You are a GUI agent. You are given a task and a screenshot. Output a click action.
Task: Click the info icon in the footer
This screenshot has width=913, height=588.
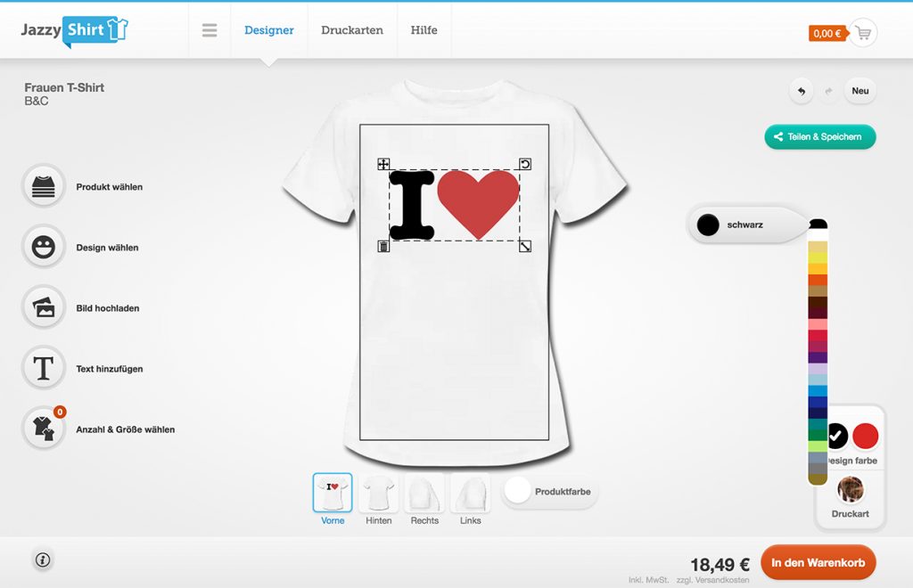click(x=43, y=560)
